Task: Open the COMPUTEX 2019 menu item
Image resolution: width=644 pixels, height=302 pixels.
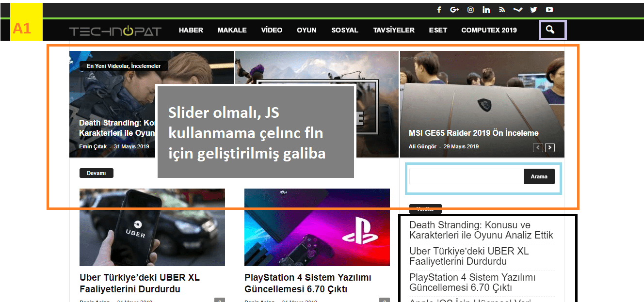Action: 489,30
